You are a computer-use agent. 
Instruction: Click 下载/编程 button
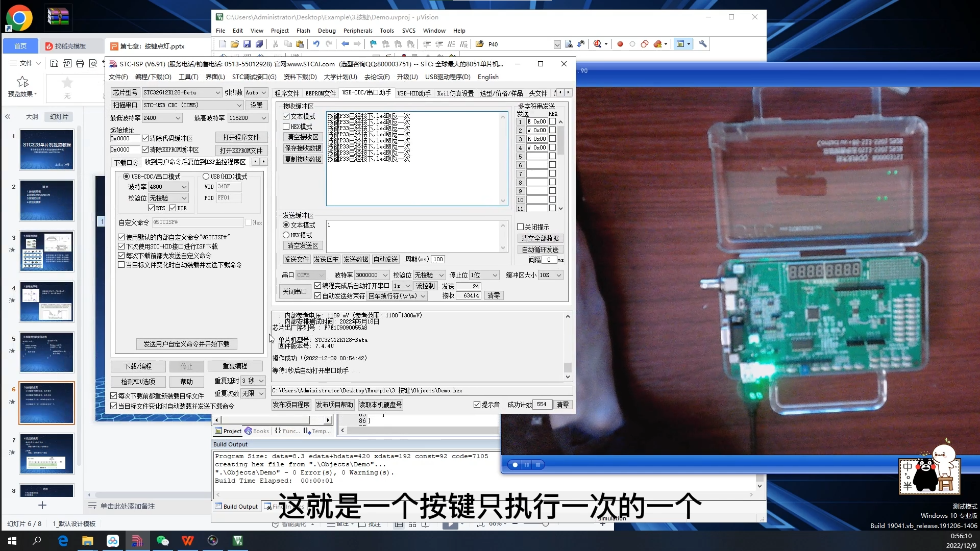click(138, 366)
